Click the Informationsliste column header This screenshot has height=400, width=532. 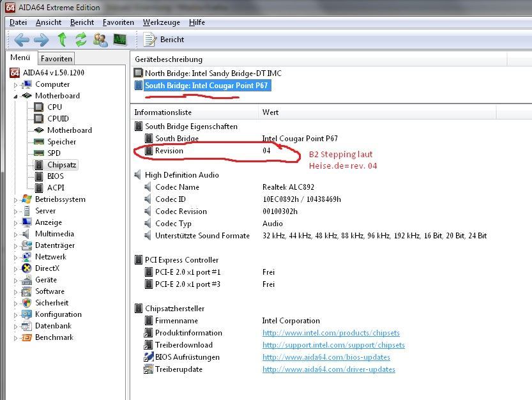pyautogui.click(x=195, y=112)
